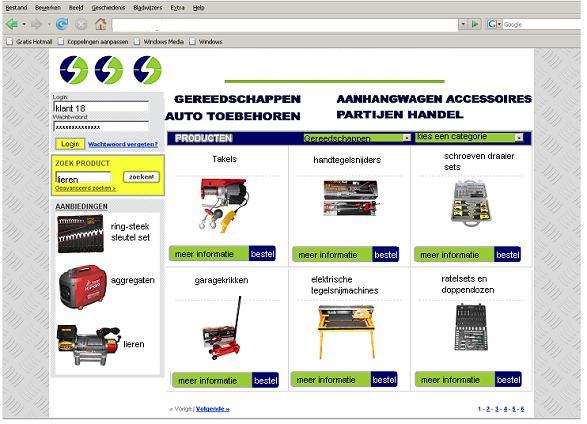
Task: Open the ring-steek sleutel set offer image
Action: [x=80, y=234]
